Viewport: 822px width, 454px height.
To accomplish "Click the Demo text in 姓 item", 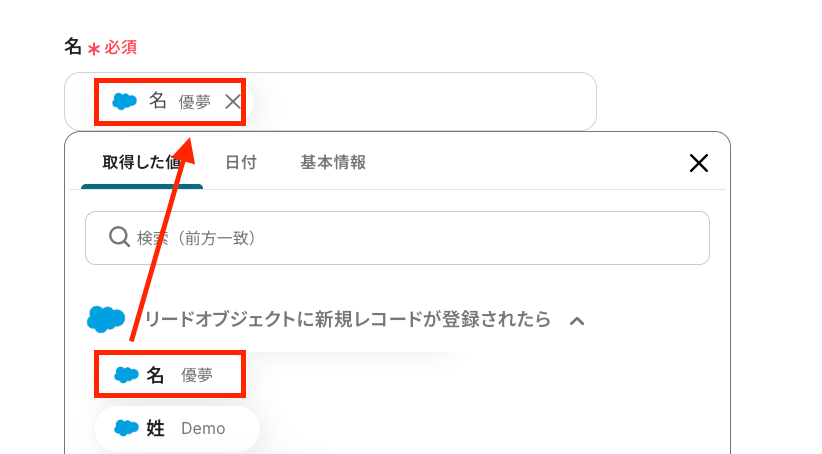I will pyautogui.click(x=203, y=428).
